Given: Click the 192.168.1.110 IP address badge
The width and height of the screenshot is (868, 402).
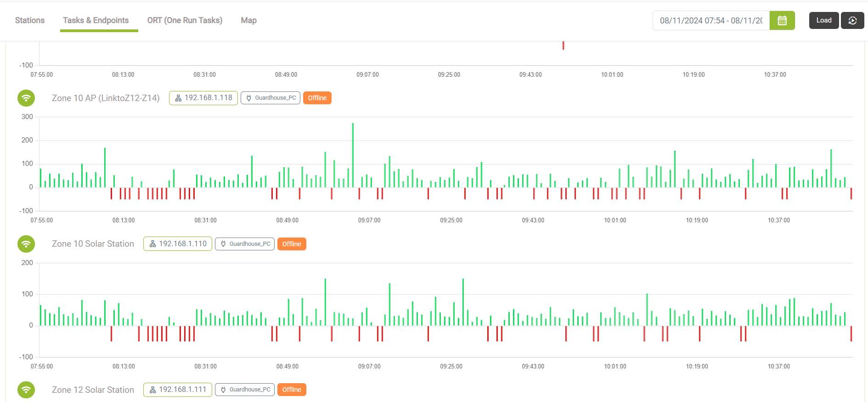Looking at the screenshot, I should (178, 244).
